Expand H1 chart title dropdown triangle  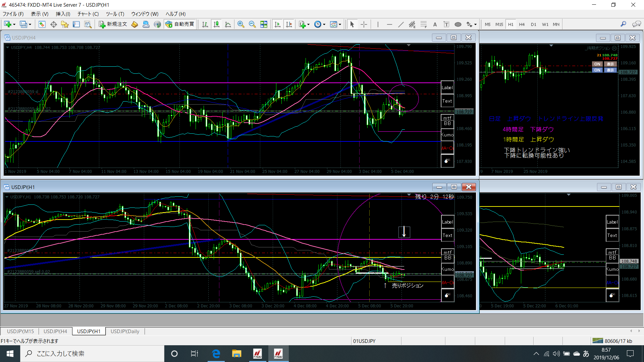(7, 197)
